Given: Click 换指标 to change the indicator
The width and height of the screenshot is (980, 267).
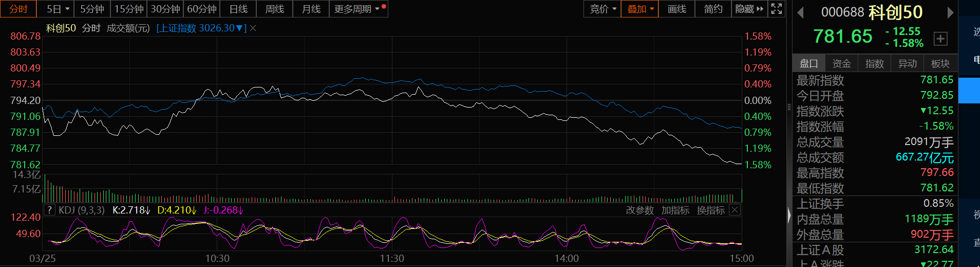Looking at the screenshot, I should tap(710, 210).
